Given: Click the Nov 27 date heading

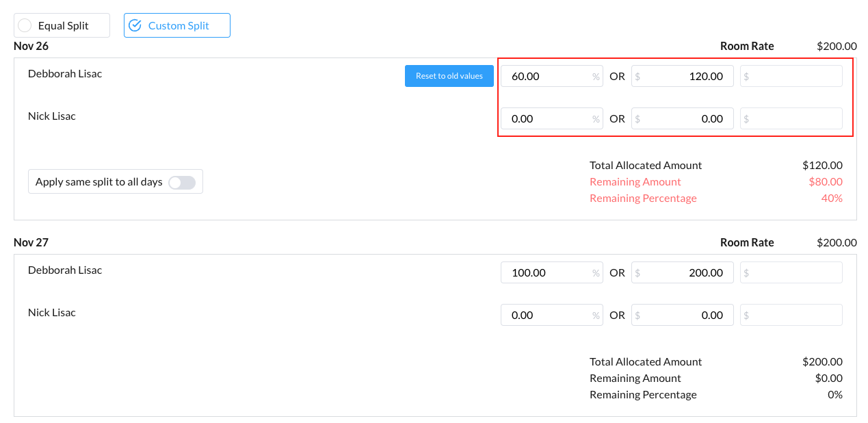Looking at the screenshot, I should [x=31, y=242].
